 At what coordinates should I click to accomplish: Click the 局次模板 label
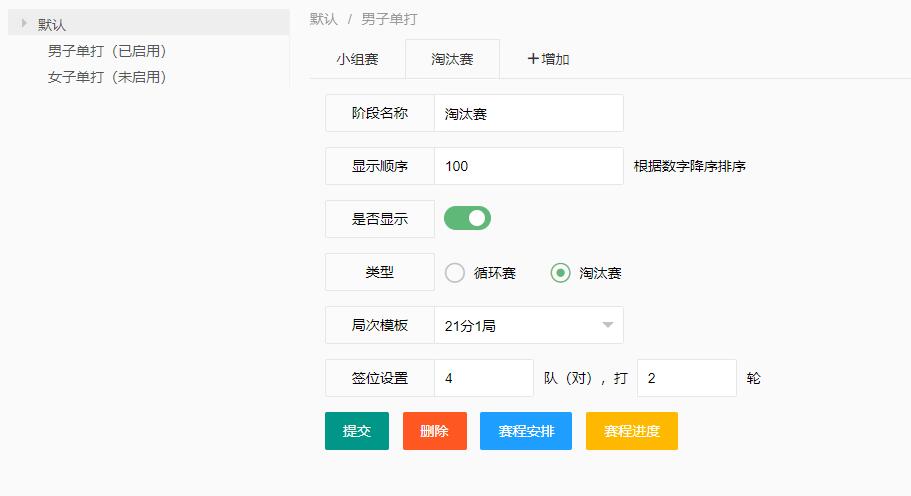380,325
